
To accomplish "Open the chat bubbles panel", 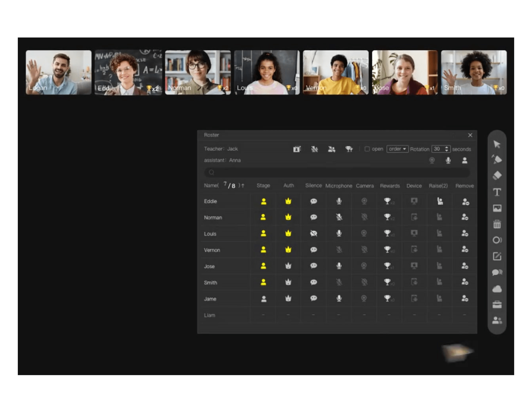I will (x=497, y=272).
